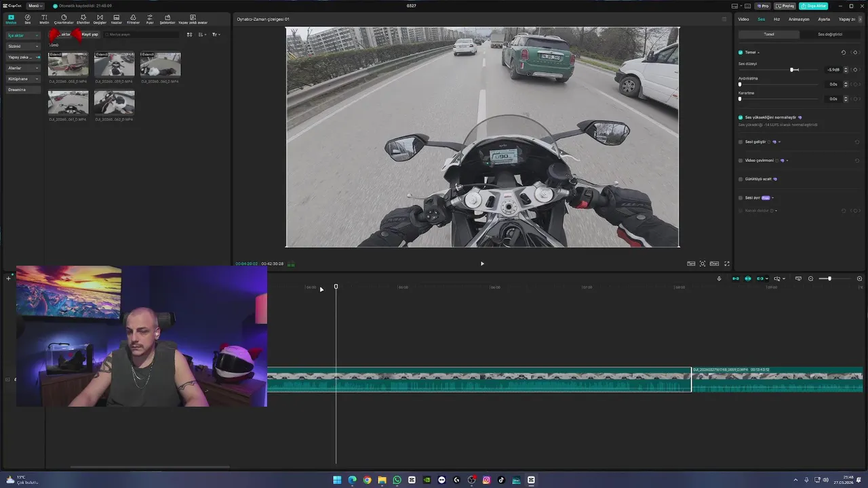Screen dimensions: 868x488
Task: Toggle timeline auto snapping icon
Action: click(748, 279)
